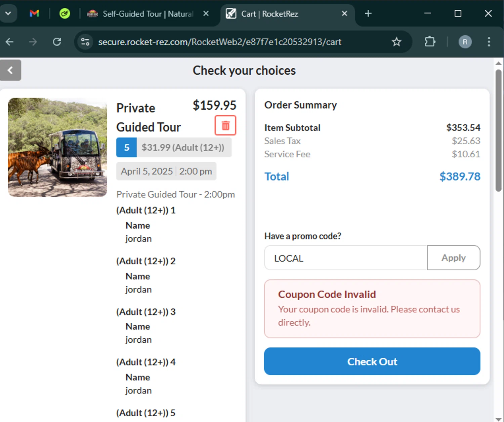
Task: Remove Private Guided Tour with trash icon
Action: point(225,125)
